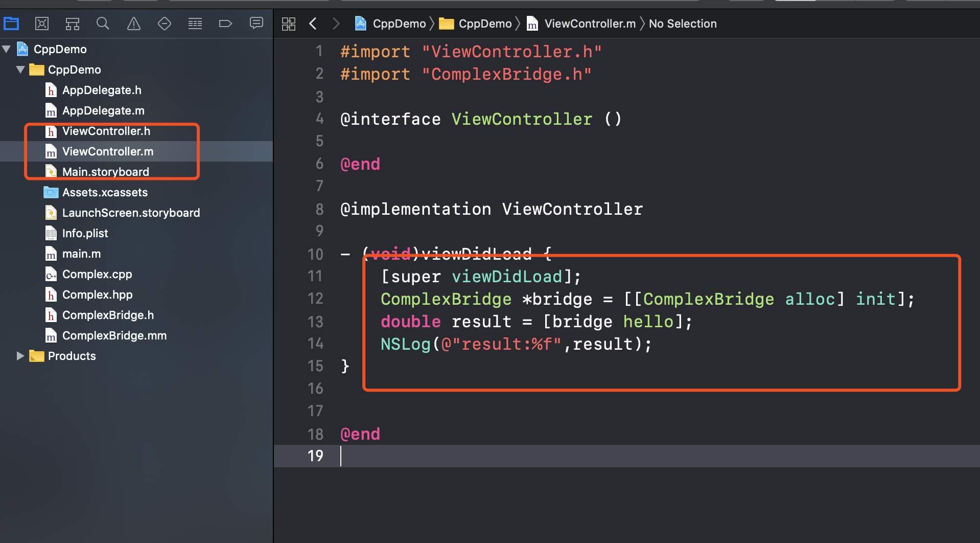Open the Test navigator
The height and width of the screenshot is (543, 980).
click(165, 24)
